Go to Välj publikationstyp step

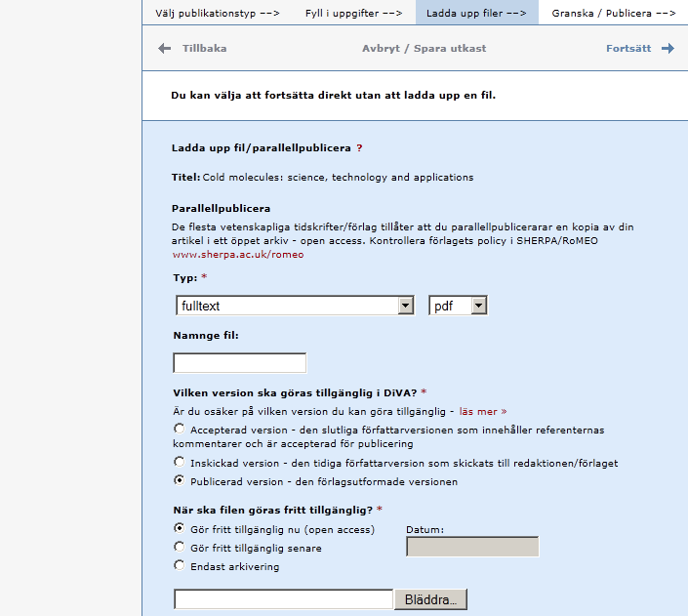point(218,13)
